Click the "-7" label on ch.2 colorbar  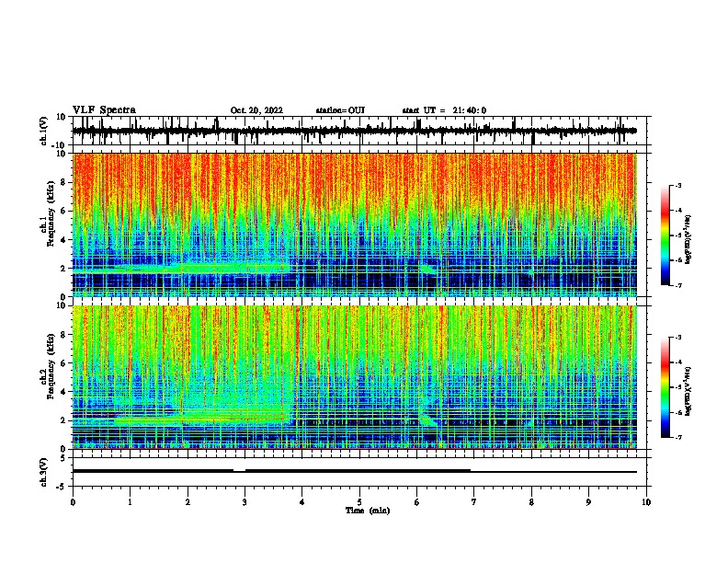tap(677, 438)
